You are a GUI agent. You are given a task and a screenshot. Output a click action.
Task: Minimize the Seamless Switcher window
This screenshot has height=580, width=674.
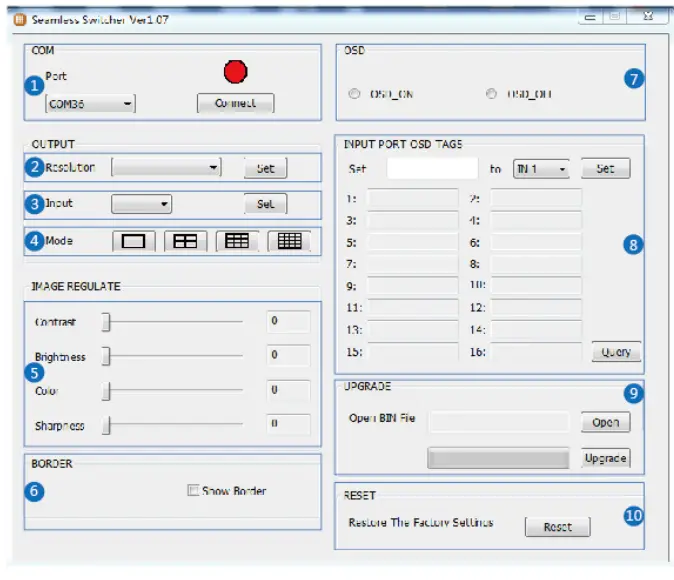click(591, 17)
